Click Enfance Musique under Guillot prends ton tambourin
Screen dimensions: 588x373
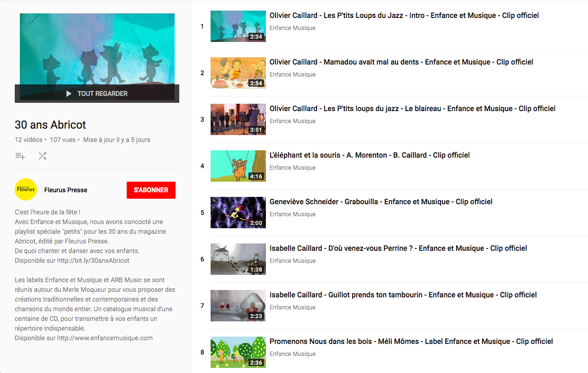(x=293, y=307)
